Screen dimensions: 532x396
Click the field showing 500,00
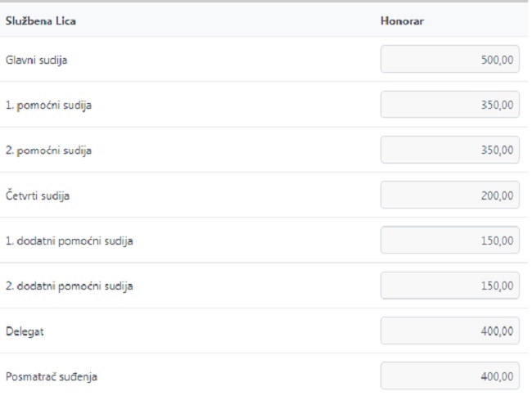[x=449, y=59]
